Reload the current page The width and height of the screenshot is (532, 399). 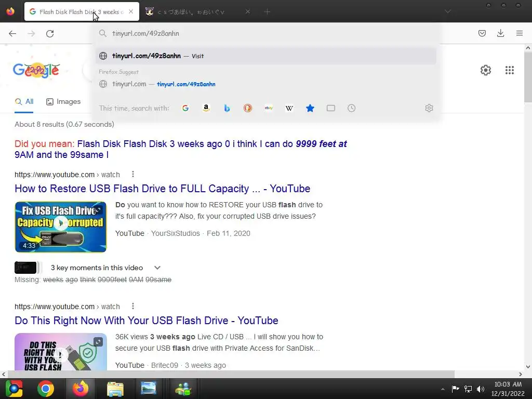pyautogui.click(x=50, y=33)
